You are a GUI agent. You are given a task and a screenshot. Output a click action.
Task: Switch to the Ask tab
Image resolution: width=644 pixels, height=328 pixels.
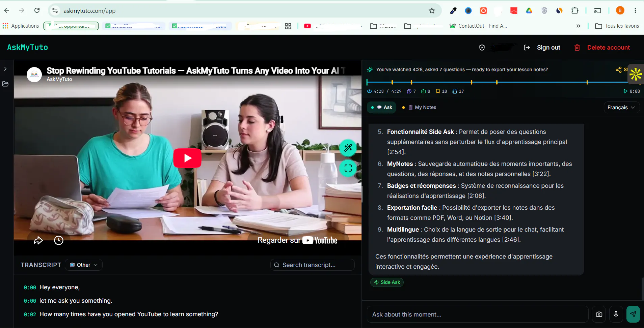(382, 107)
